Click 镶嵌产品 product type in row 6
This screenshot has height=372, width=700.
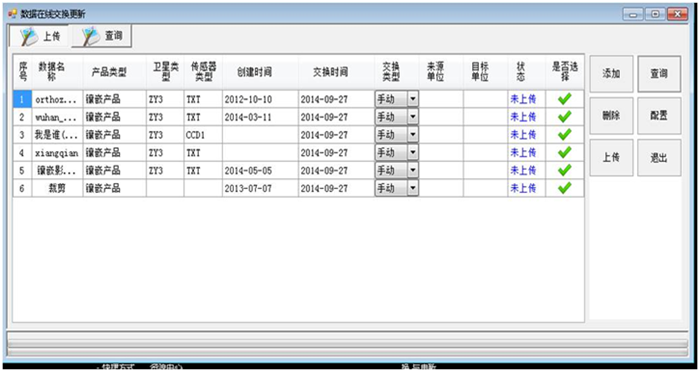[x=115, y=188]
